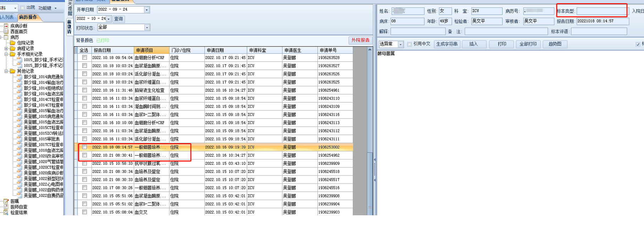Image resolution: width=644 pixels, height=227 pixels.
Task: Collapse the 其他记录 tree node
Action: (6, 71)
